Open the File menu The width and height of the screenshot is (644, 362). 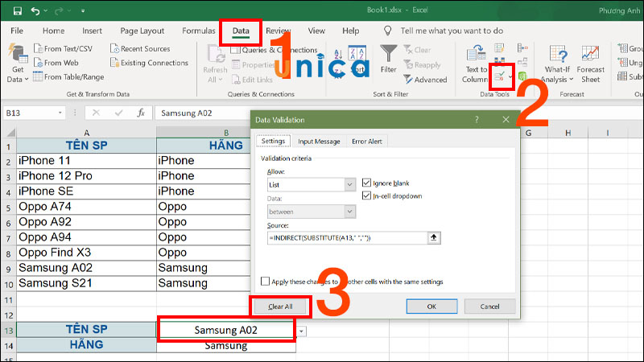point(17,31)
